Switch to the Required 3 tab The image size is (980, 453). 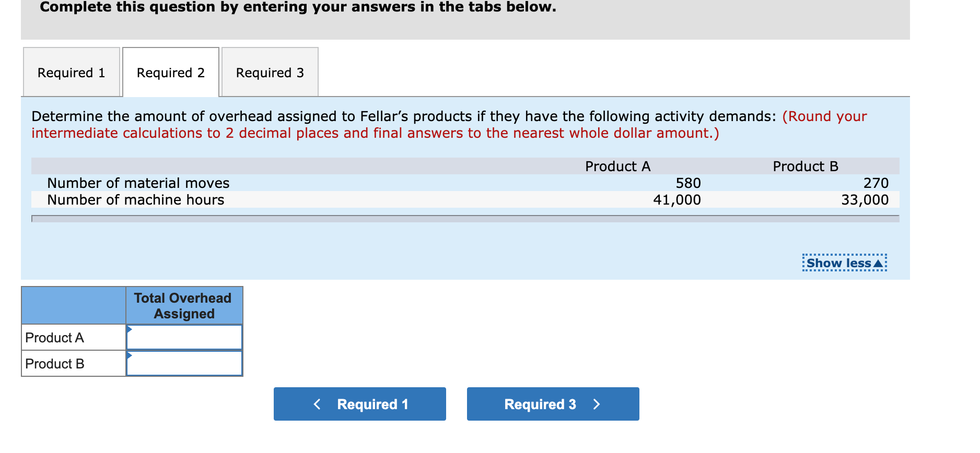click(x=269, y=73)
